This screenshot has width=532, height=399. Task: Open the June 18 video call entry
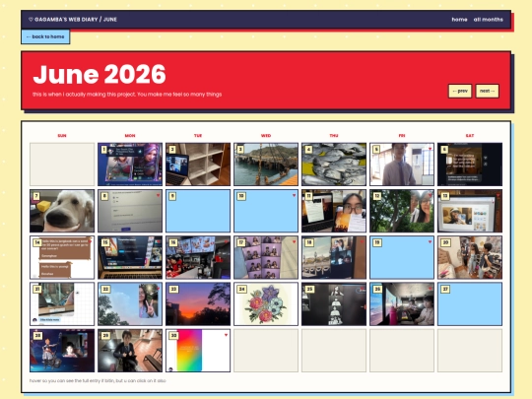[x=334, y=257]
